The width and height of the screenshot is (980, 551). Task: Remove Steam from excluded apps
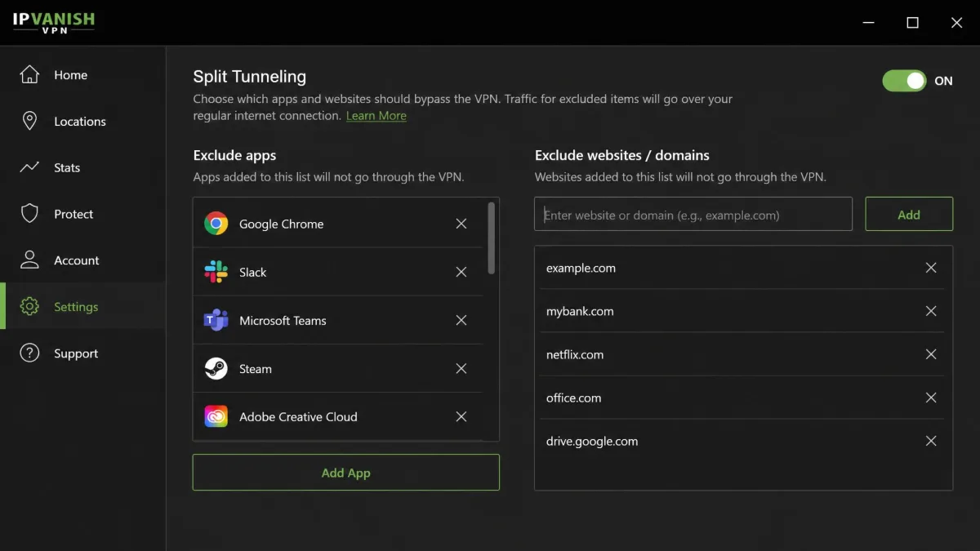tap(461, 368)
